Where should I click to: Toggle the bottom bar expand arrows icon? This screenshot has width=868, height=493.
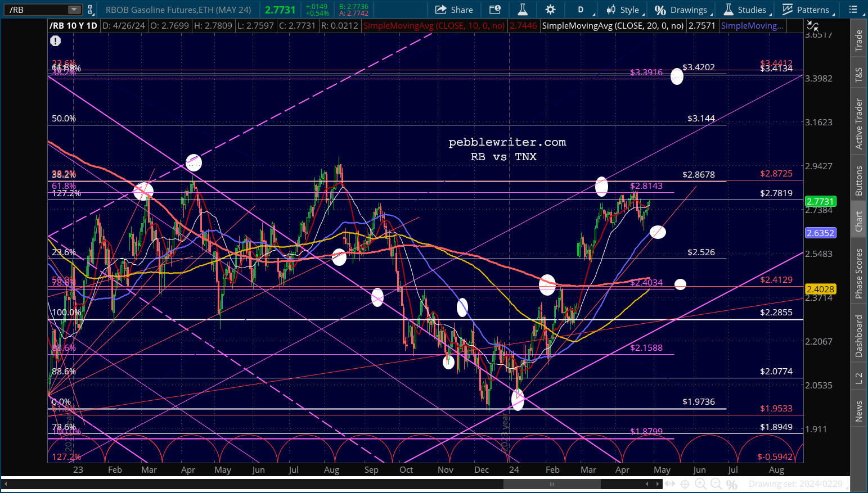[x=669, y=483]
